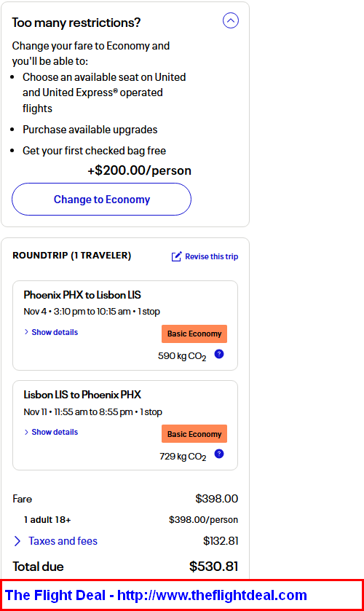The width and height of the screenshot is (364, 611).
Task: Click the Total due amount $530.81
Action: 213,566
